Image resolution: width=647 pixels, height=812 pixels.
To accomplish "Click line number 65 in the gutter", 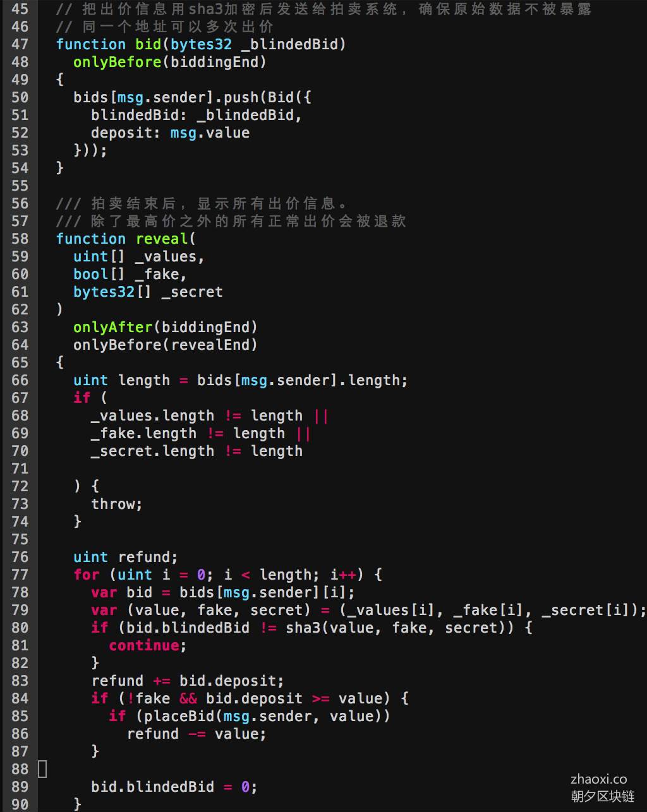I will 20,362.
